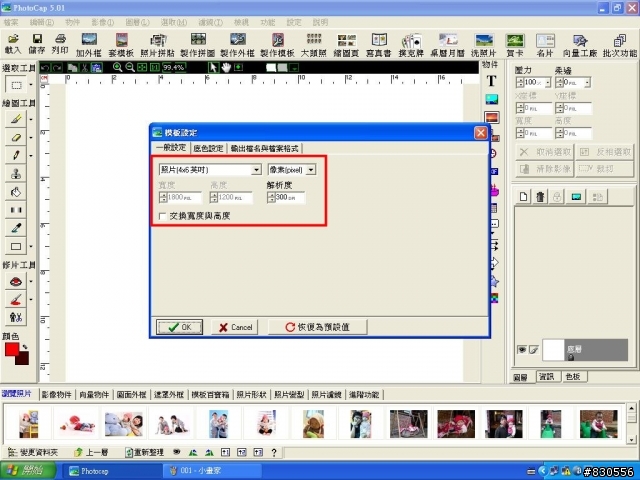
Task: Open the 向量工廠 vector factory
Action: pos(580,45)
